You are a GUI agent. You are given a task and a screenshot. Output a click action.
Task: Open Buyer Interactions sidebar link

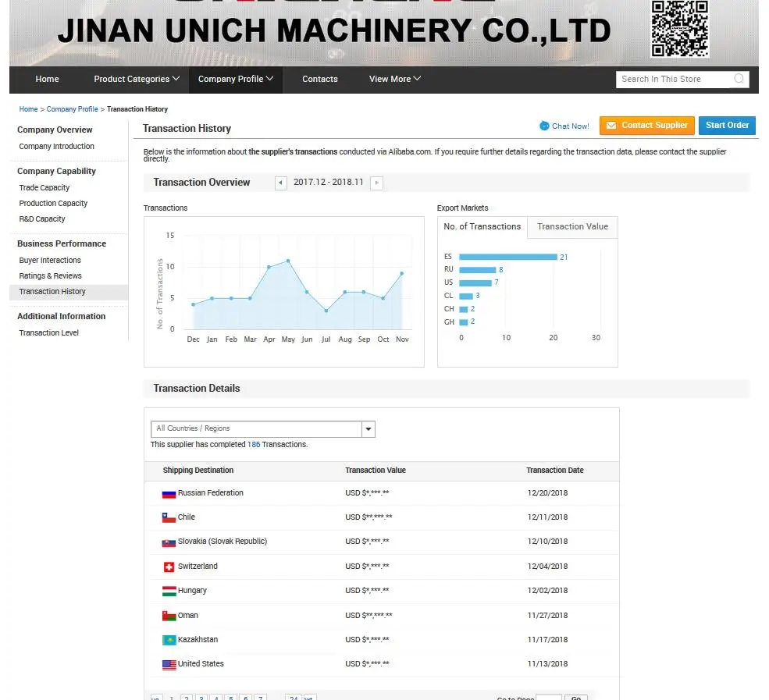pos(49,261)
